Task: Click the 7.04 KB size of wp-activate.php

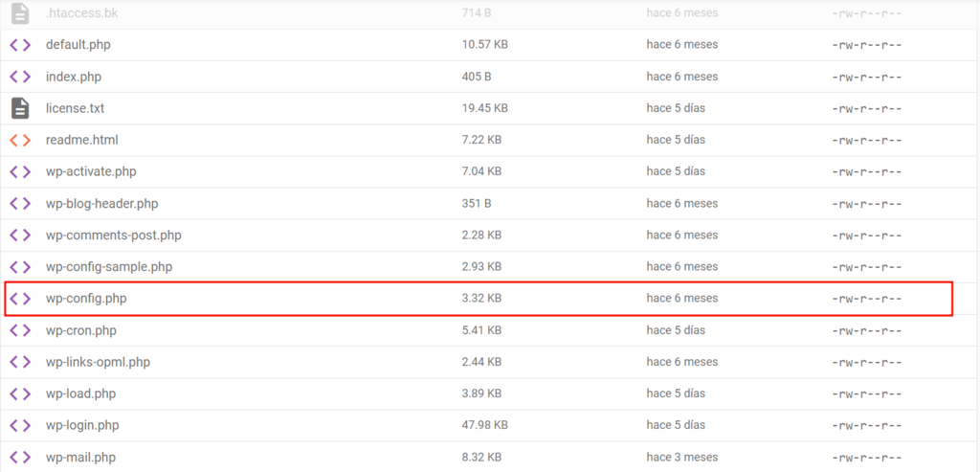Action: pos(481,172)
